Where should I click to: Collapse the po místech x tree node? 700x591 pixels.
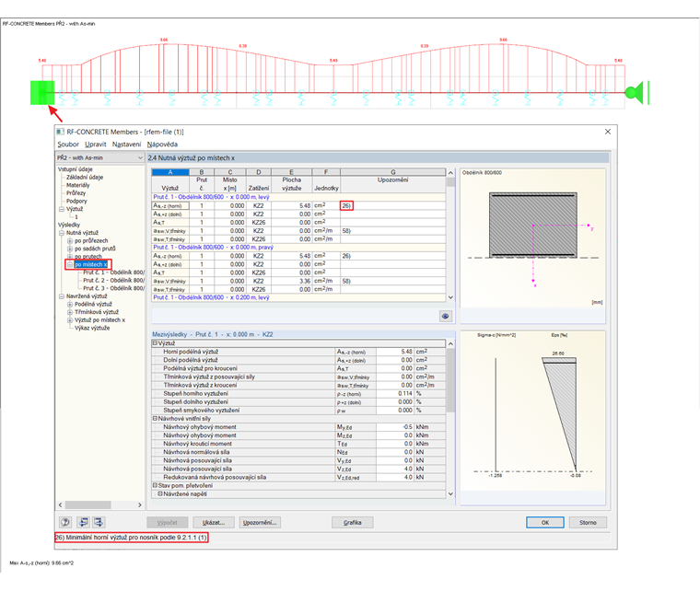point(70,264)
